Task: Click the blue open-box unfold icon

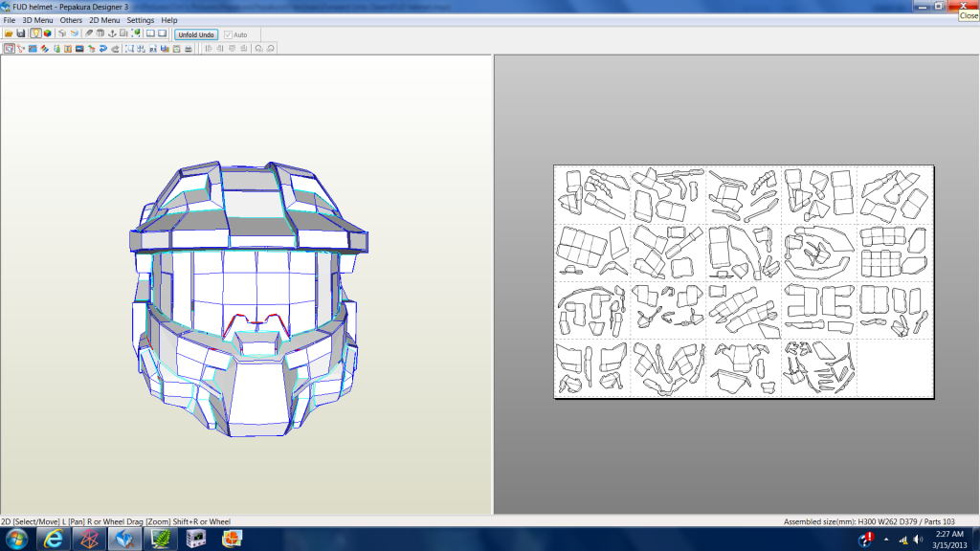Action: point(75,33)
